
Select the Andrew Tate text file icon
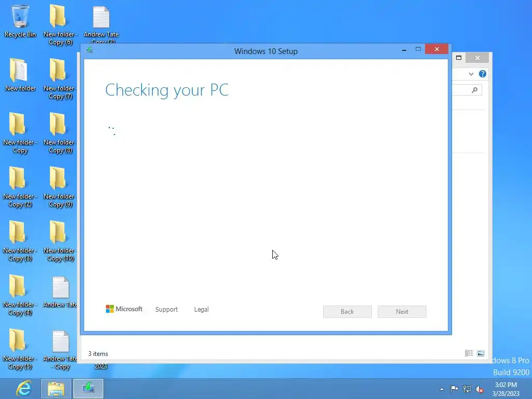tap(60, 292)
